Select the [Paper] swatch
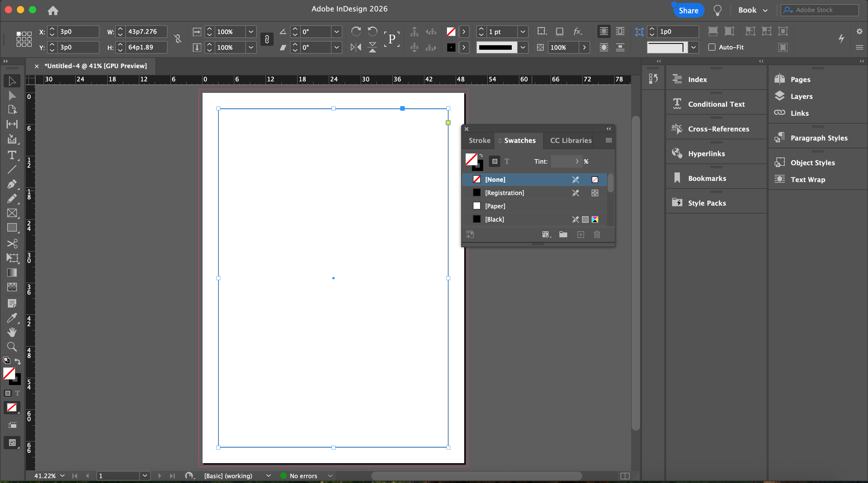Image resolution: width=868 pixels, height=483 pixels. pos(495,206)
